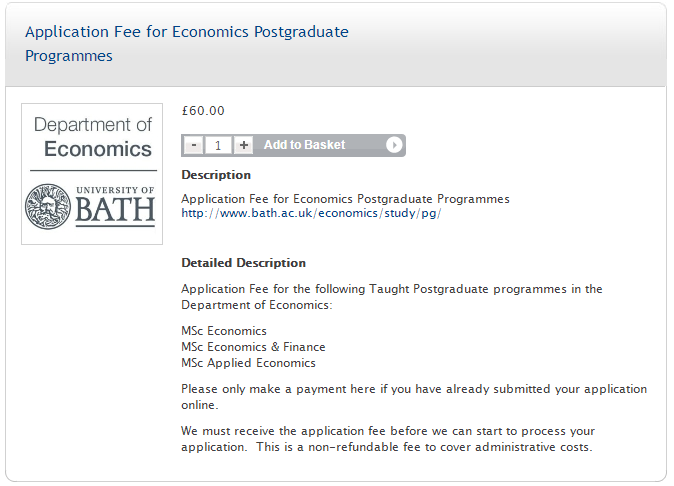
Task: Click the £60.00 price text
Action: click(203, 111)
